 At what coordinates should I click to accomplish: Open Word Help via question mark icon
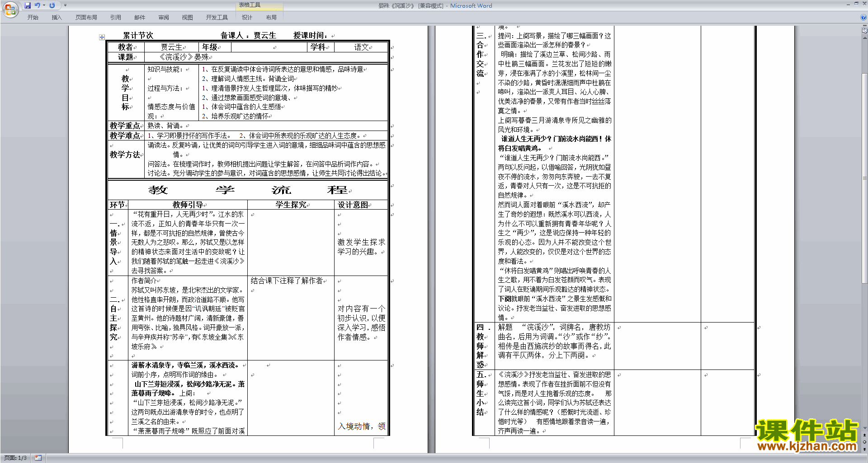coord(863,17)
